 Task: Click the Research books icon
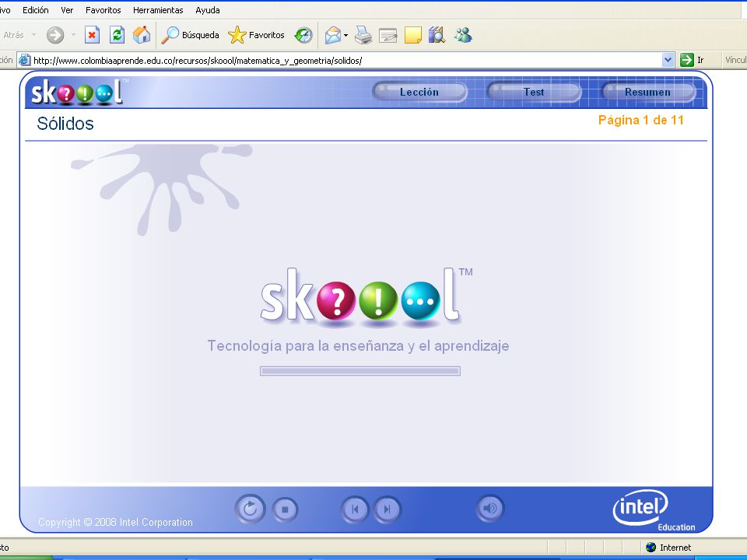pos(437,35)
